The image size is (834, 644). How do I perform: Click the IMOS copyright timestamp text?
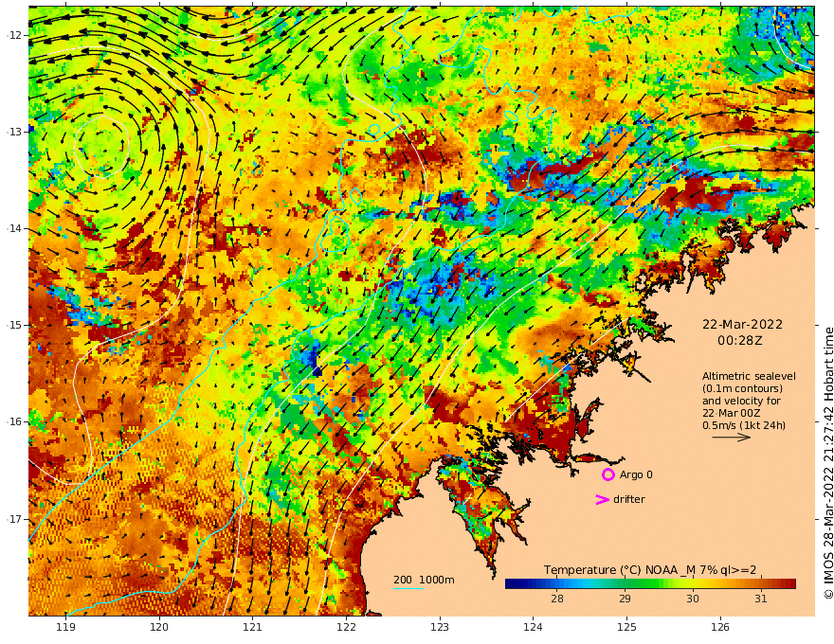(x=828, y=463)
